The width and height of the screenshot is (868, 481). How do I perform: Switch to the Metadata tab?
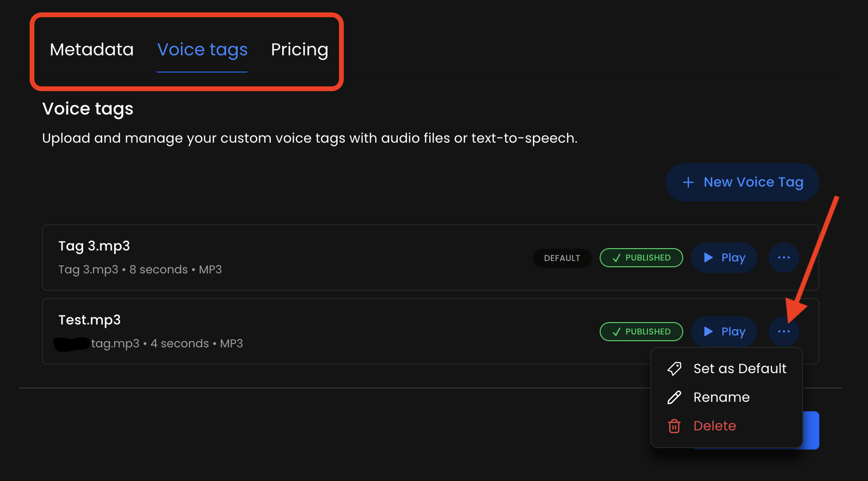point(92,50)
